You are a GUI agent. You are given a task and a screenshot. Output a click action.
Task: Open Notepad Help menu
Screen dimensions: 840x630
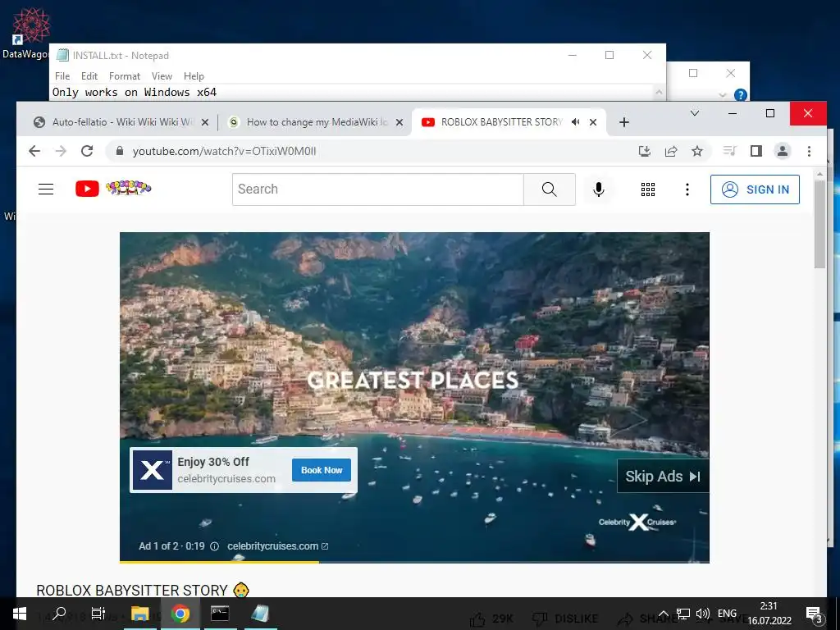pyautogui.click(x=194, y=76)
